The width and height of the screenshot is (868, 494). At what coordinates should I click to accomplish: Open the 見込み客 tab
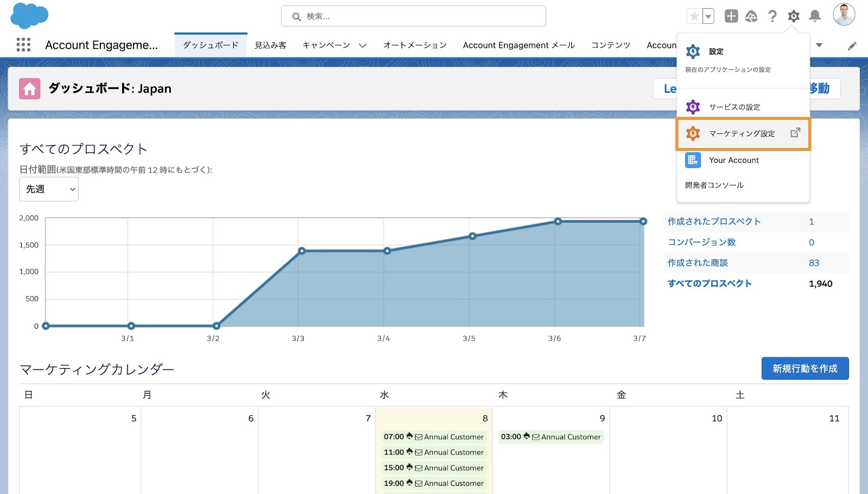(x=271, y=45)
